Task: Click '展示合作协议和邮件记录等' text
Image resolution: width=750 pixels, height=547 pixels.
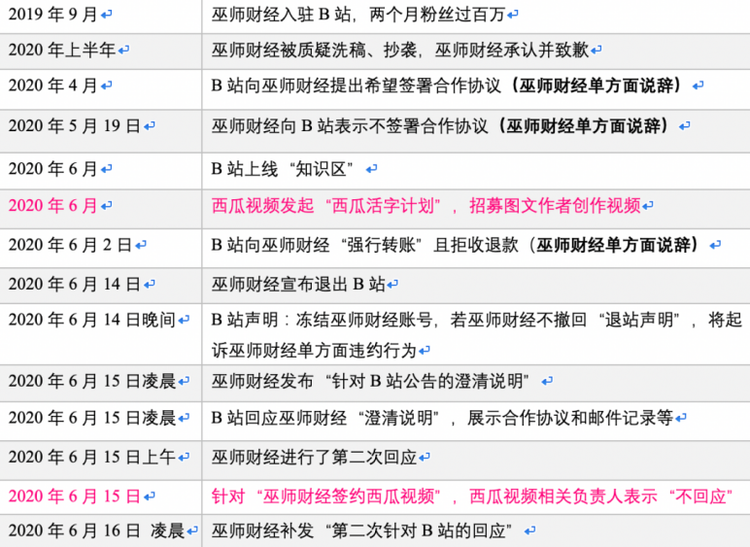Action: pyautogui.click(x=570, y=418)
